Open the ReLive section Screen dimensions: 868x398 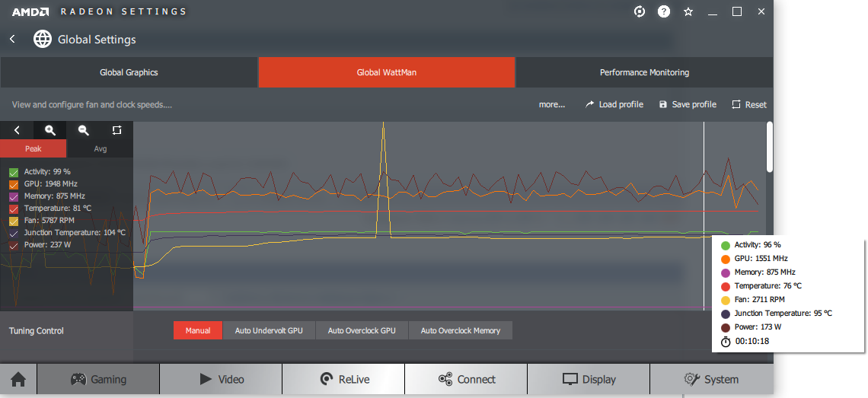pyautogui.click(x=343, y=379)
